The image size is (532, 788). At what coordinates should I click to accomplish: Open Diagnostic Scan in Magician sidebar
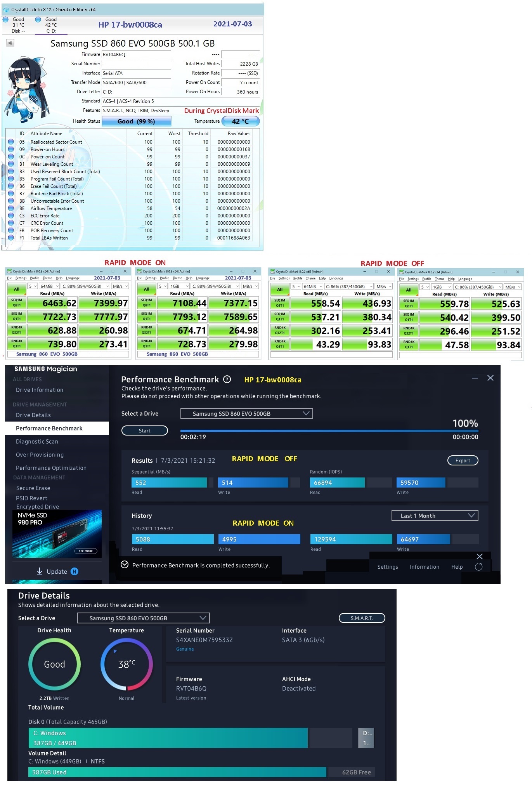pos(37,441)
